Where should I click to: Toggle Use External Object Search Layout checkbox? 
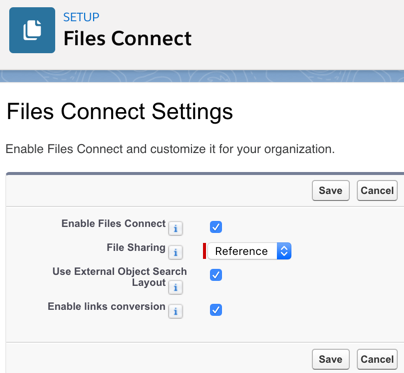pos(216,275)
